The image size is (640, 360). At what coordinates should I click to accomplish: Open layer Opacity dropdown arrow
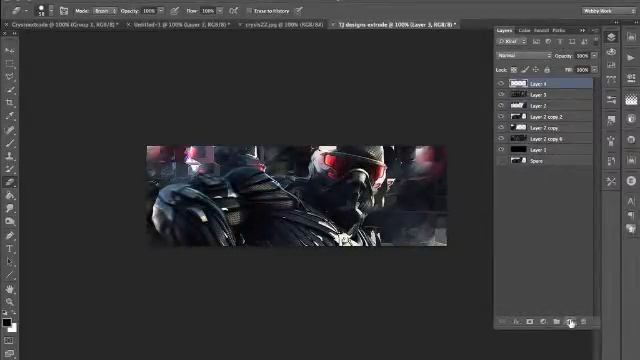tap(594, 56)
